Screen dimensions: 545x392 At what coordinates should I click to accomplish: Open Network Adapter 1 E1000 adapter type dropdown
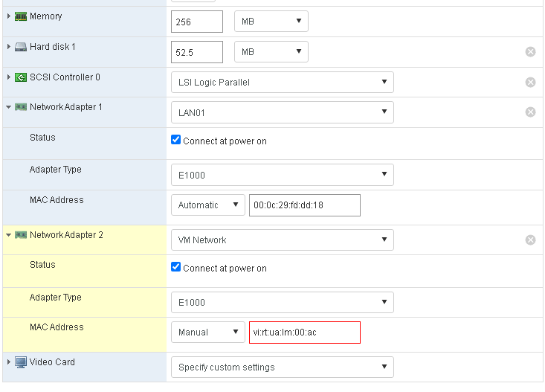click(x=283, y=175)
